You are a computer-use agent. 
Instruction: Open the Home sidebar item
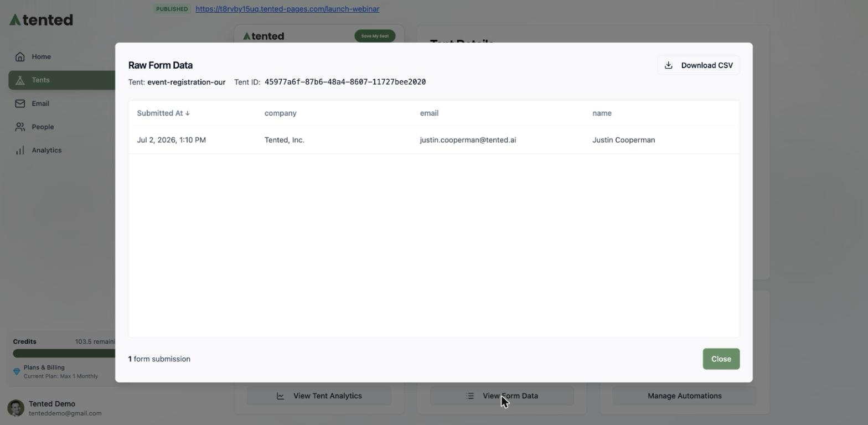pyautogui.click(x=62, y=56)
